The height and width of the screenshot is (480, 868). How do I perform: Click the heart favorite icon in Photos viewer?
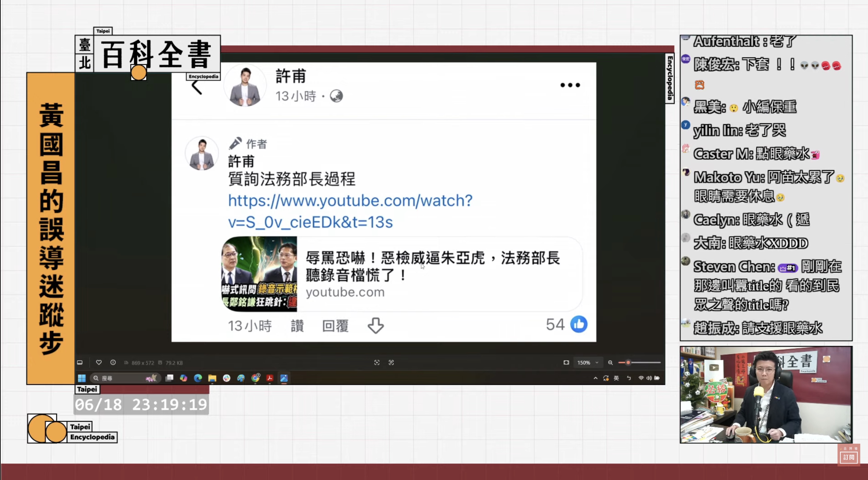(x=99, y=362)
